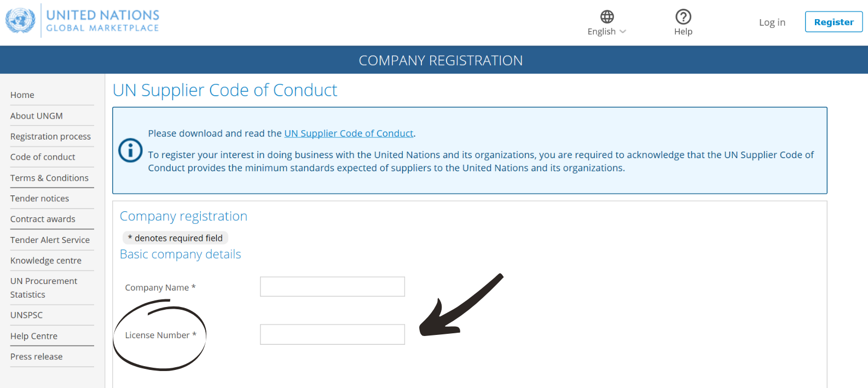Image resolution: width=868 pixels, height=388 pixels.
Task: Open Contract awards
Action: click(x=43, y=219)
